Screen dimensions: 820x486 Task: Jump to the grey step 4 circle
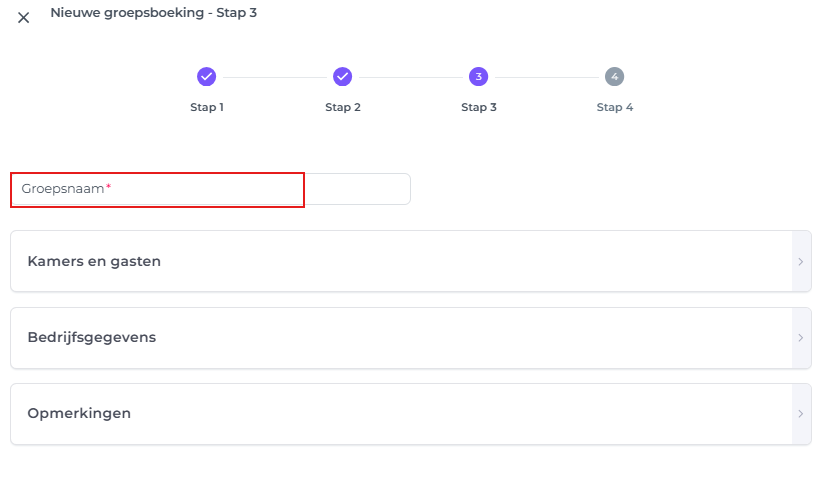614,76
